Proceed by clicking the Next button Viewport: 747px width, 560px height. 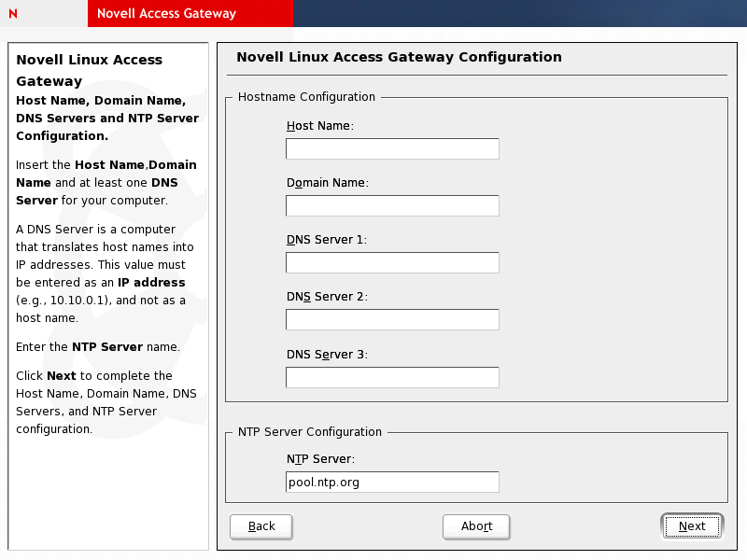click(x=692, y=526)
